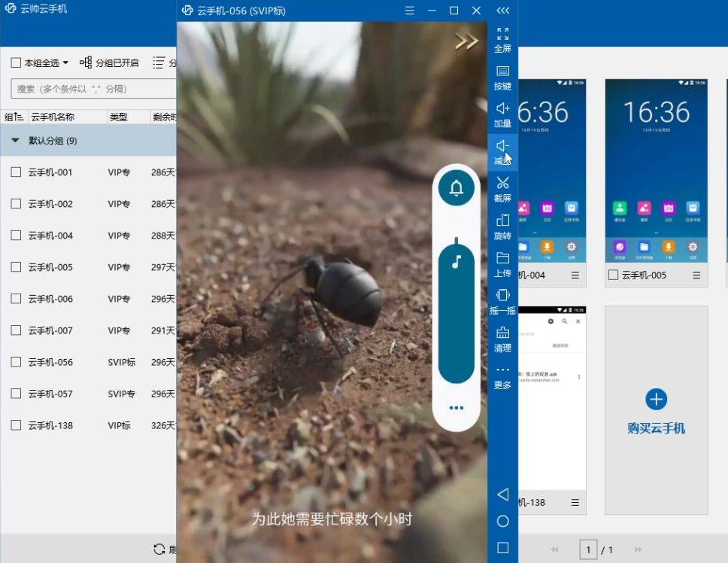Image resolution: width=728 pixels, height=563 pixels.
Task: Trigger the 摇一摇 shake function
Action: pos(502,302)
